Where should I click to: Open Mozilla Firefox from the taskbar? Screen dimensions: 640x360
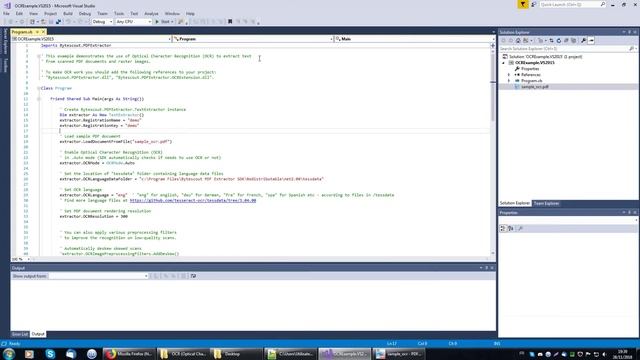(x=128, y=353)
